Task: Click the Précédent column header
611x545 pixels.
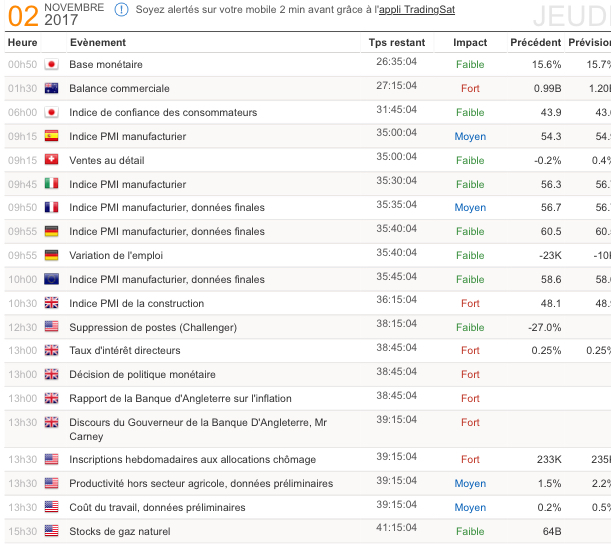Action: click(x=535, y=43)
